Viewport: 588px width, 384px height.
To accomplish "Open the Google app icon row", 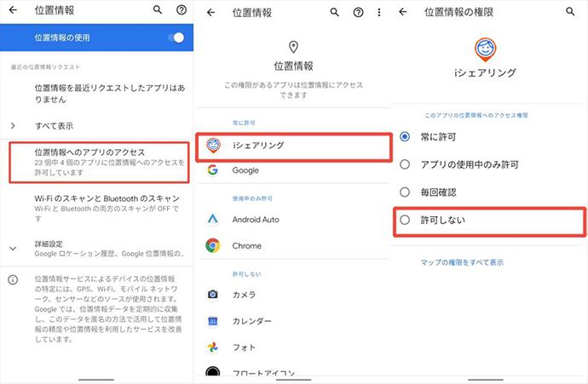I will coord(213,170).
